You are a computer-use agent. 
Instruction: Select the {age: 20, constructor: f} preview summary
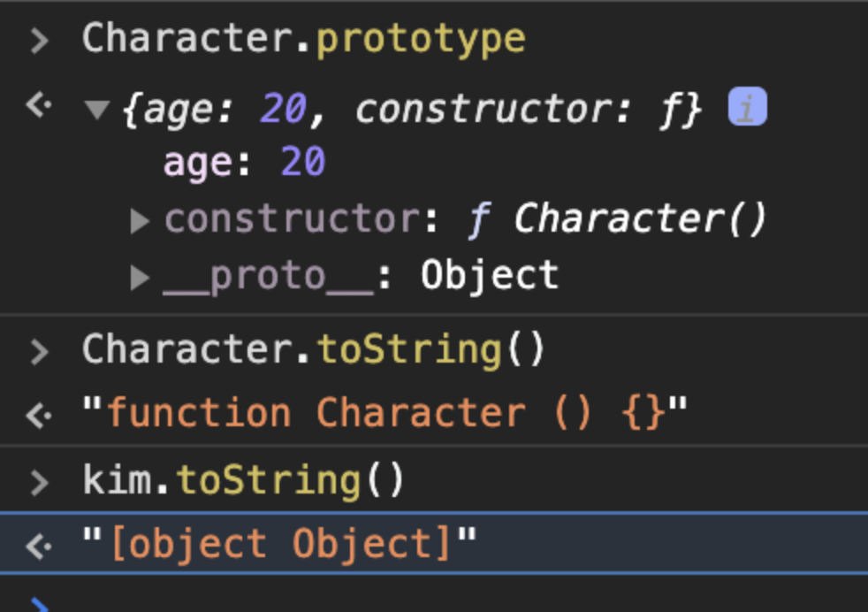click(412, 110)
